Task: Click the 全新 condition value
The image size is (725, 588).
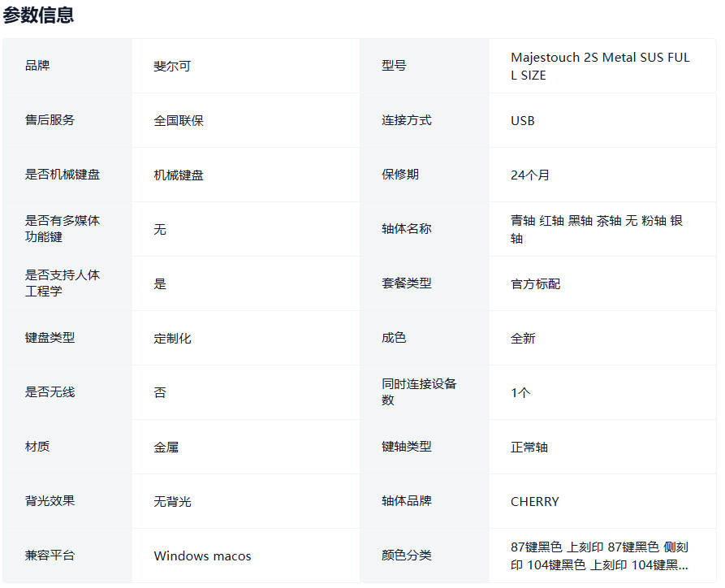Action: coord(523,338)
